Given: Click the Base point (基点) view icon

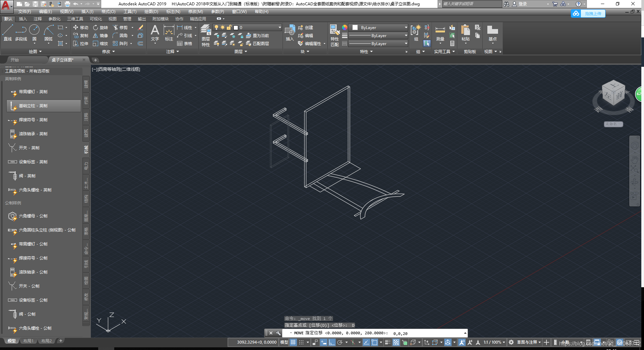Looking at the screenshot, I should (492, 33).
